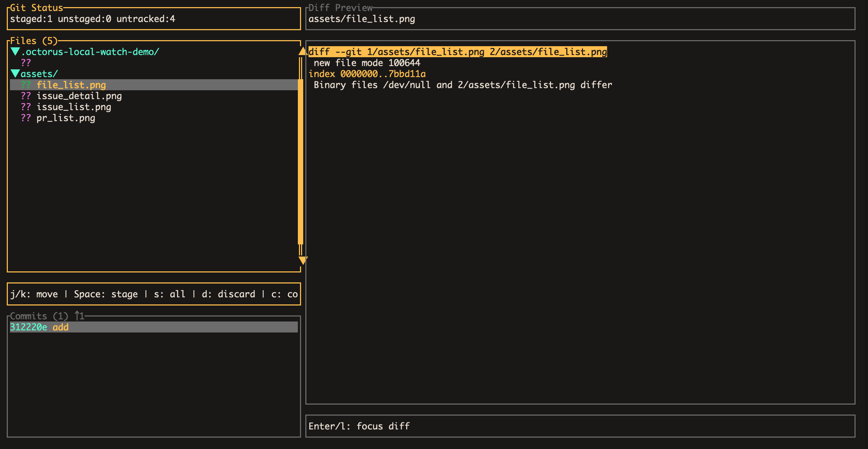Image resolution: width=868 pixels, height=449 pixels.
Task: Click the ?? marker under .octorus-local-watch-demo/
Action: click(x=26, y=63)
